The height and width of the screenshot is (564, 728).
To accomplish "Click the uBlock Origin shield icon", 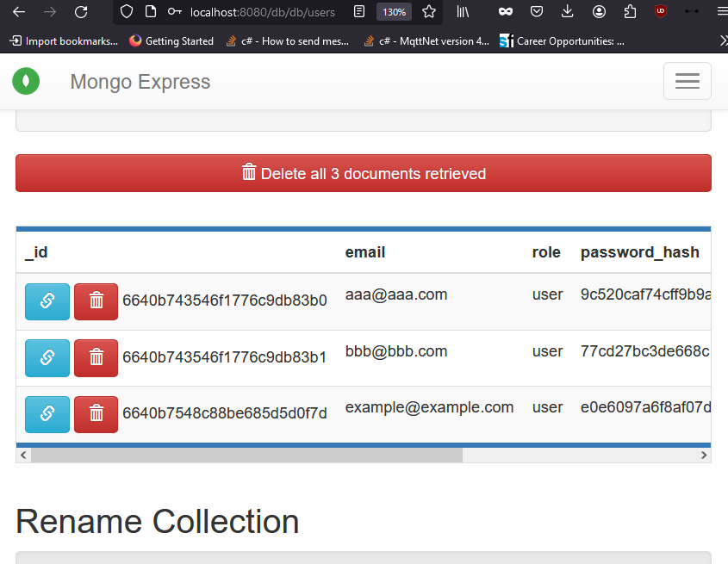I will [661, 11].
